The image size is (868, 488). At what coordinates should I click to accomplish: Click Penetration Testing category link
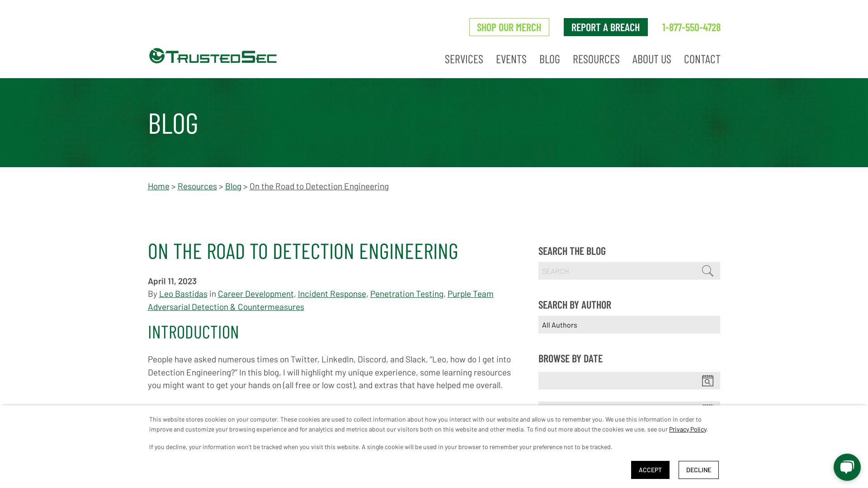click(x=406, y=293)
